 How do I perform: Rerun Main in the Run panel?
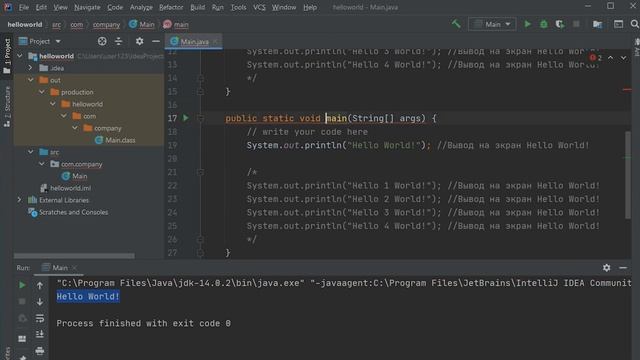click(22, 285)
